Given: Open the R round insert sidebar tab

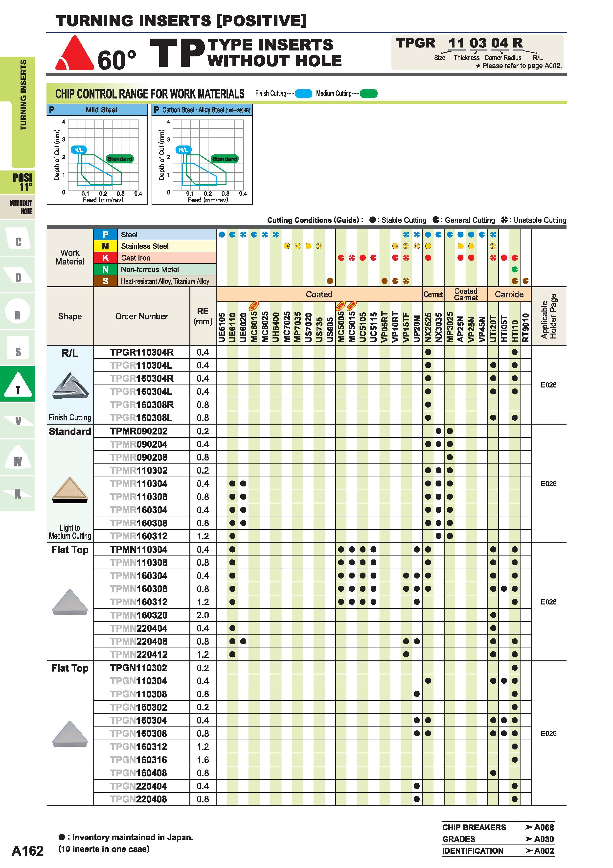Looking at the screenshot, I should coord(18,312).
